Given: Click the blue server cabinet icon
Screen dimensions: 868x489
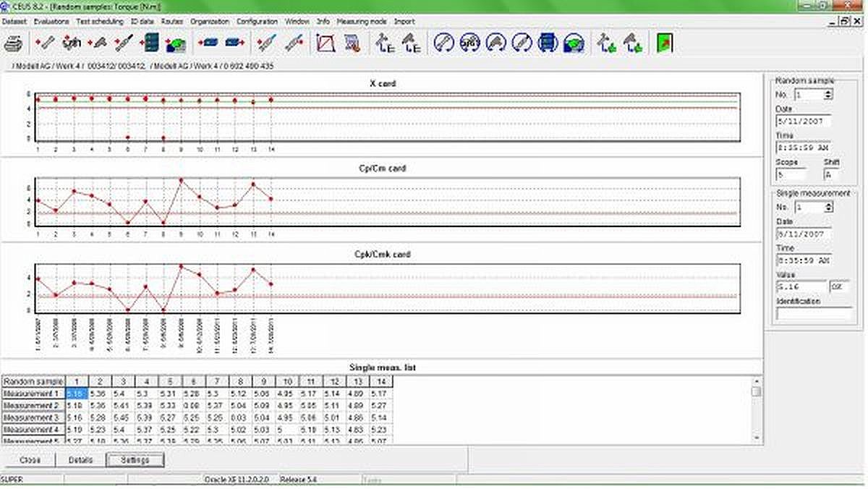Looking at the screenshot, I should (151, 43).
